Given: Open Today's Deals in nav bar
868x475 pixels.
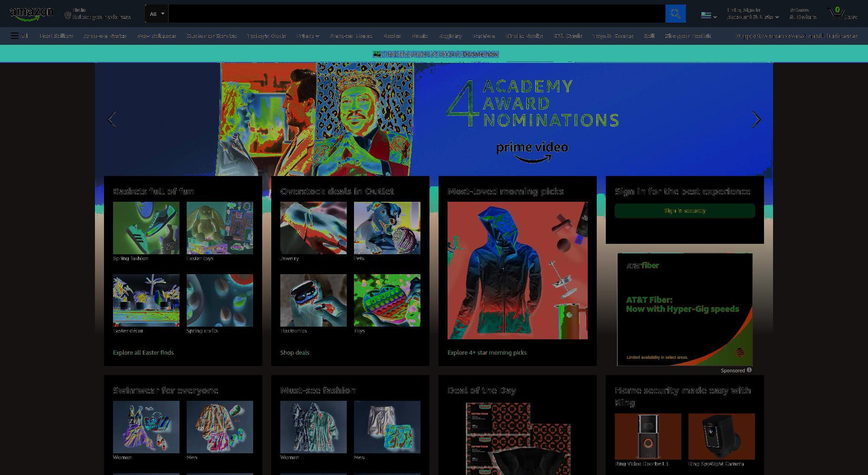Looking at the screenshot, I should (266, 36).
